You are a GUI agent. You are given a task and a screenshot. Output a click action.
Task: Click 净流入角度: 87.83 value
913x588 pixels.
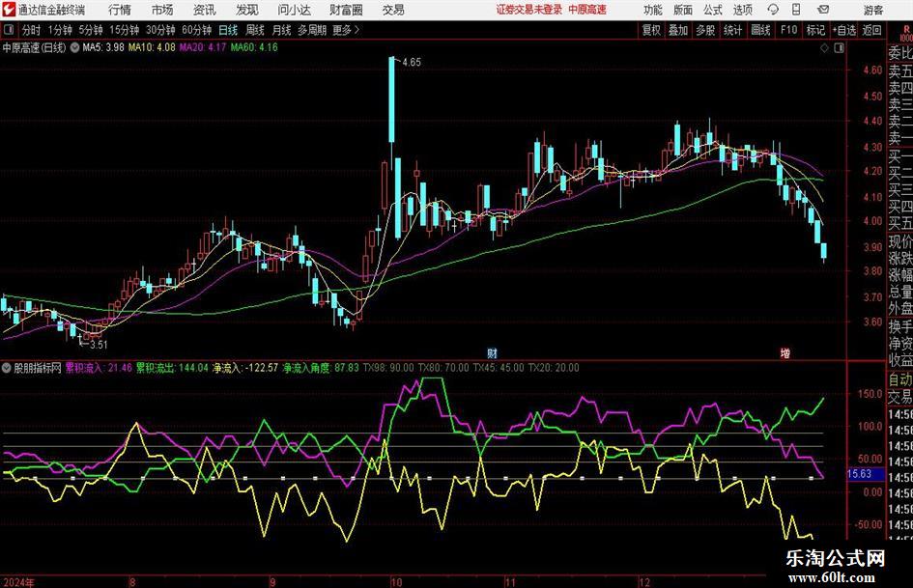321,367
